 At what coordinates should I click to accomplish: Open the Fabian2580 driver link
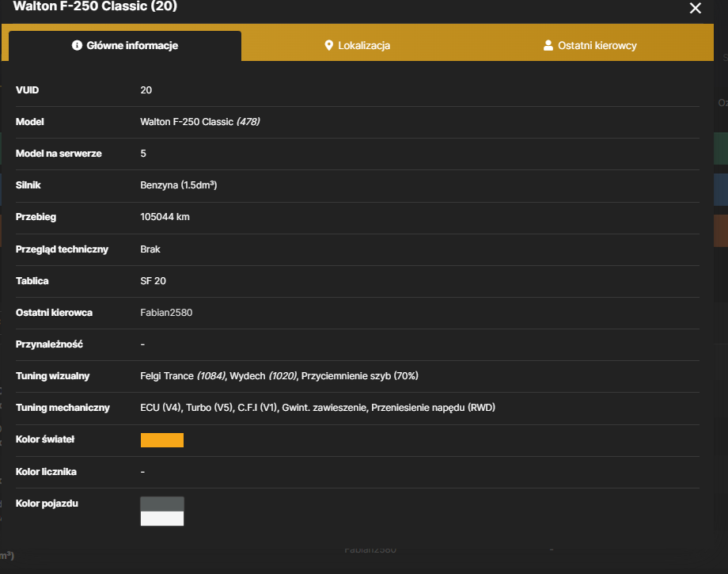point(166,313)
